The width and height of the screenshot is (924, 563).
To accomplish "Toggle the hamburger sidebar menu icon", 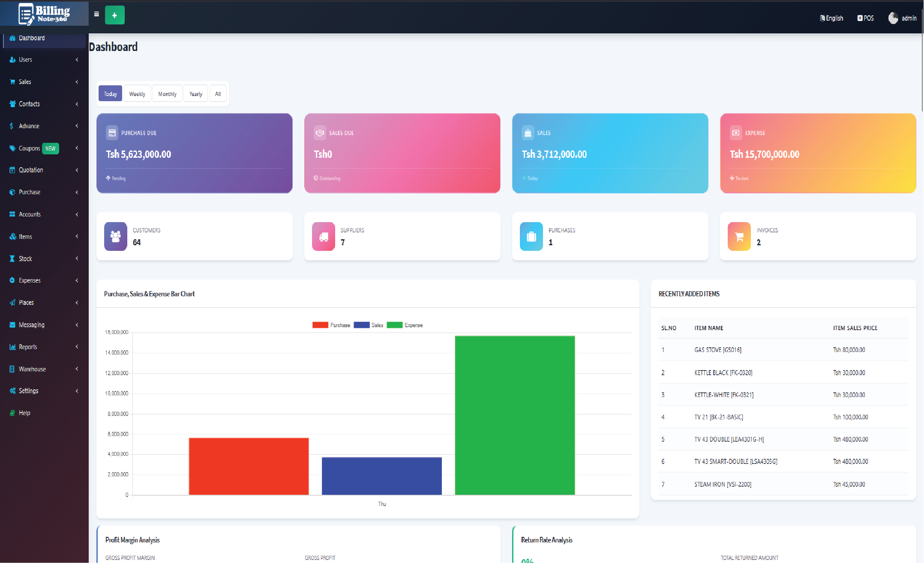I will point(96,14).
